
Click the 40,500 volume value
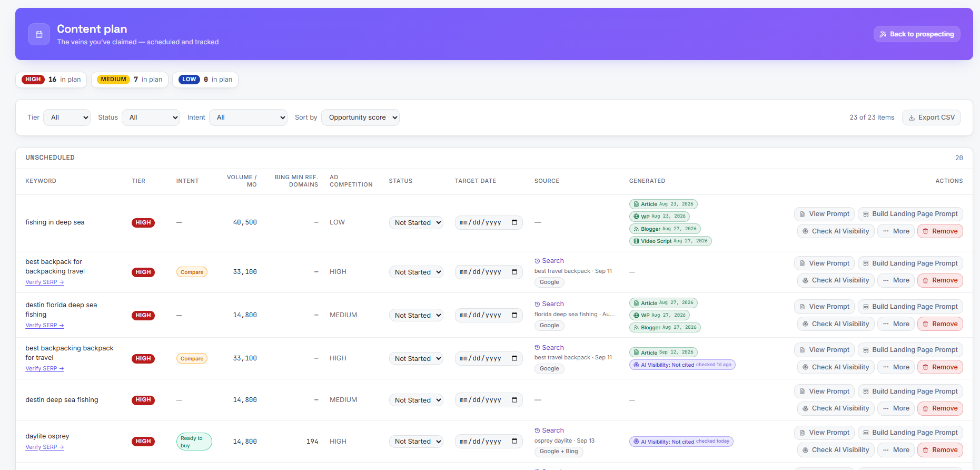pos(245,222)
